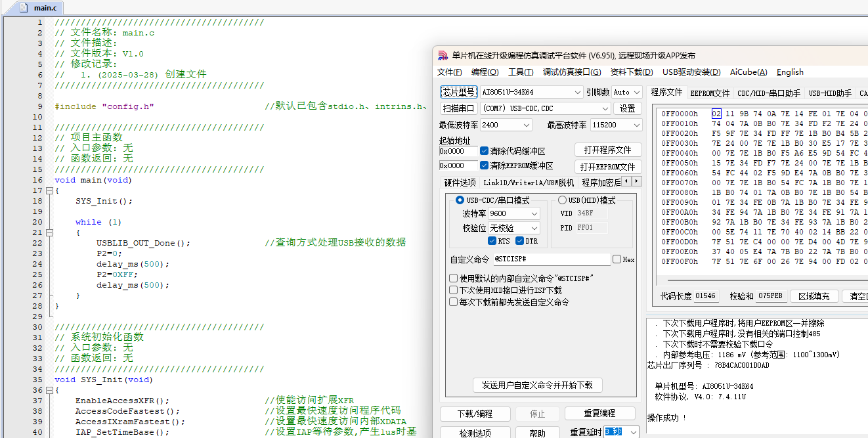Click 发送用户自定义命令并开始下载 button
868x438 pixels.
(x=537, y=385)
